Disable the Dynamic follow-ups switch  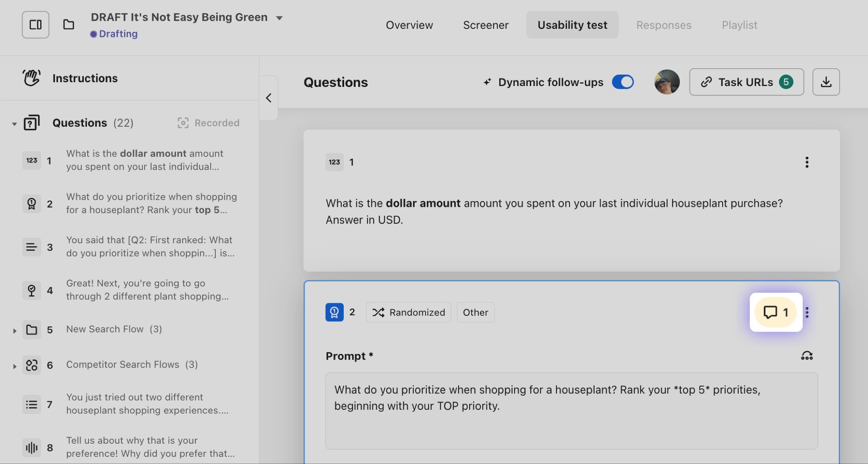623,82
